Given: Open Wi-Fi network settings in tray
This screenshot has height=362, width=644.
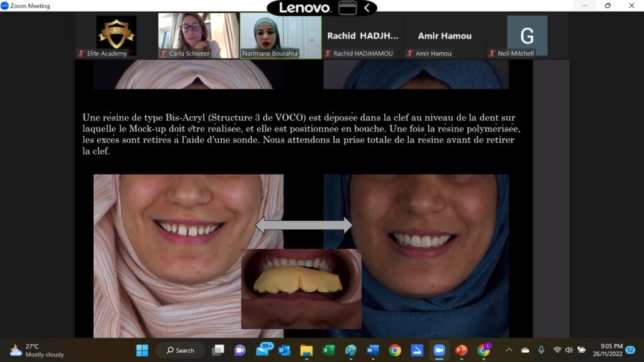Looking at the screenshot, I should pyautogui.click(x=557, y=350).
